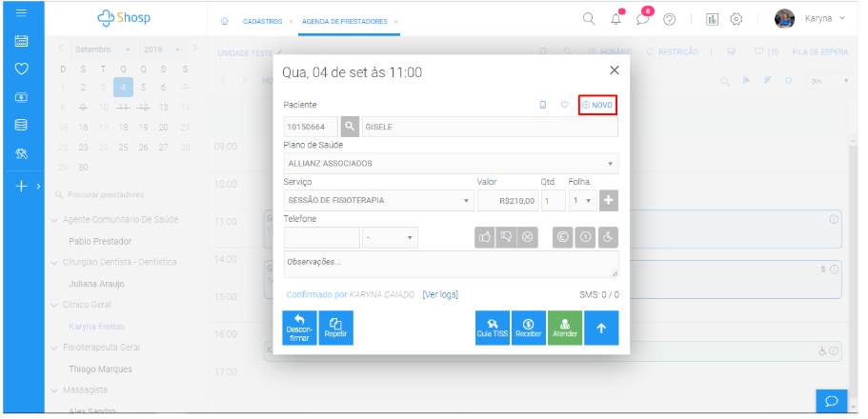868x419 pixels.
Task: Open the Karyna user menu
Action: pyautogui.click(x=825, y=19)
